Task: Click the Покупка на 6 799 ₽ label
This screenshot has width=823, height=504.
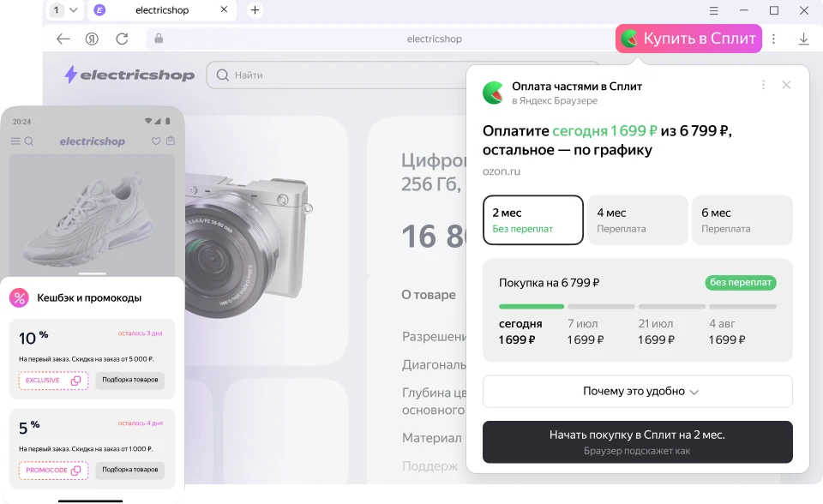Action: [x=549, y=283]
